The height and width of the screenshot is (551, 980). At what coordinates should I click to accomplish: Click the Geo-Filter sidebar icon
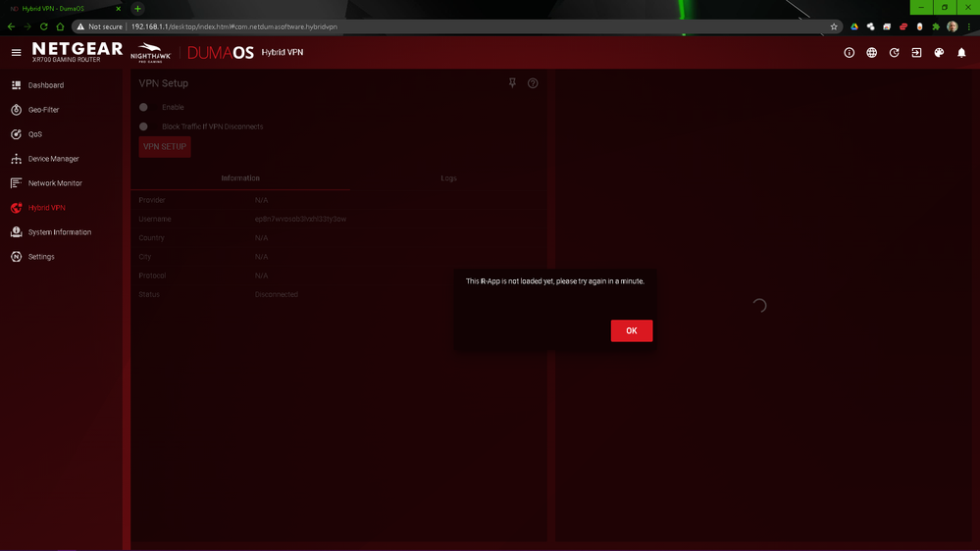(17, 110)
